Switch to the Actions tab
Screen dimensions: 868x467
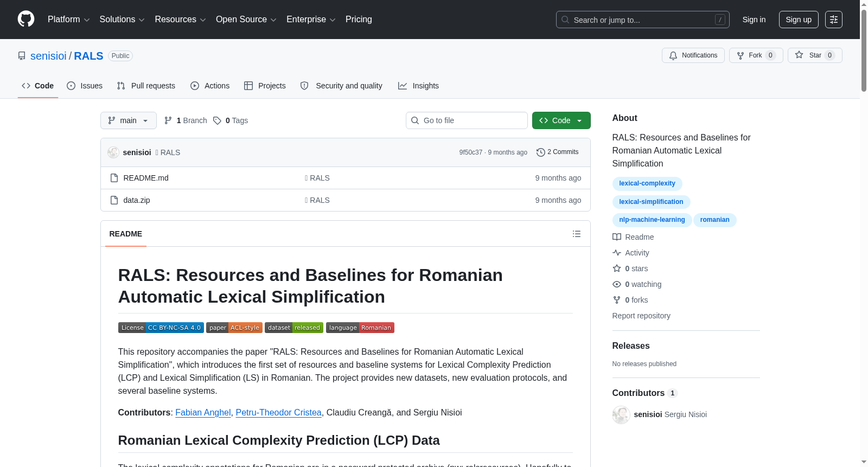click(x=210, y=86)
